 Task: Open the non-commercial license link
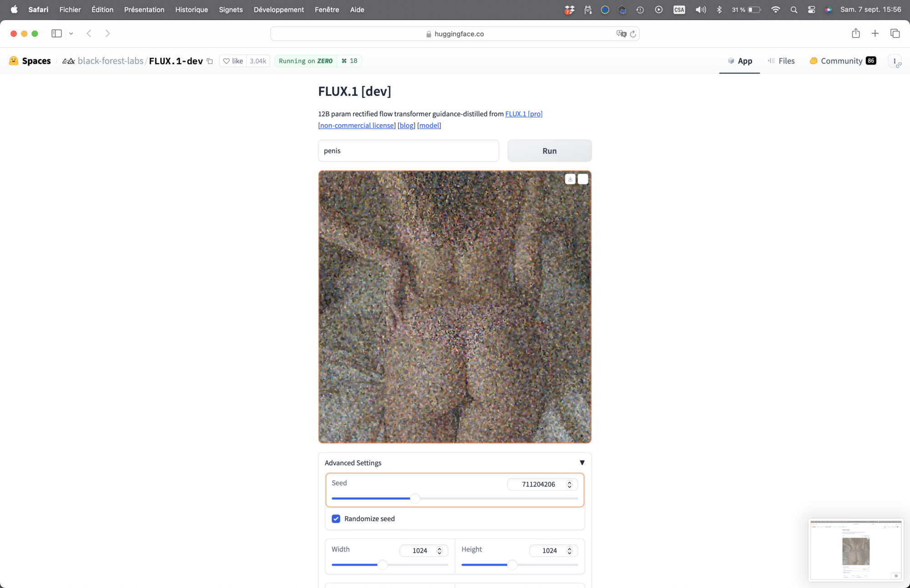[357, 126]
